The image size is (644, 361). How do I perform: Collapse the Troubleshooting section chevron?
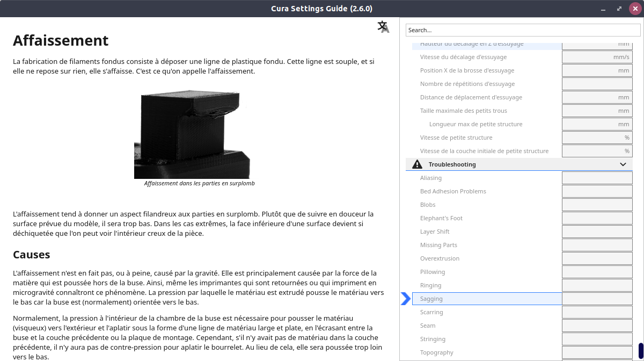(623, 164)
